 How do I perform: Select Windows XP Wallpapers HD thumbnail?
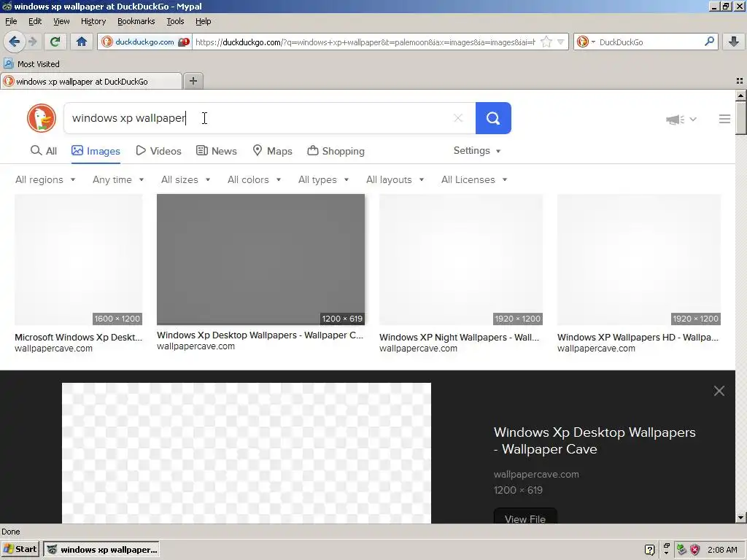[639, 260]
